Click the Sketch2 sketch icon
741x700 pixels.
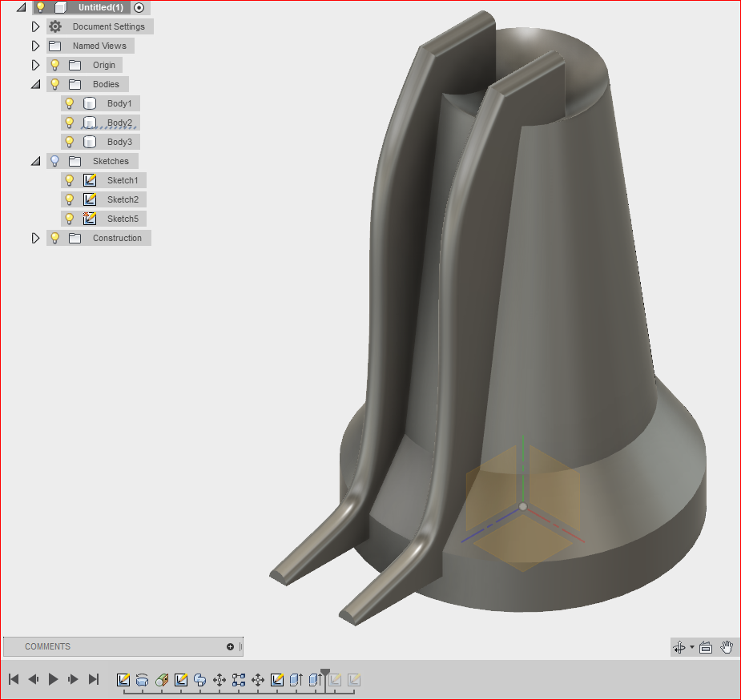[89, 199]
